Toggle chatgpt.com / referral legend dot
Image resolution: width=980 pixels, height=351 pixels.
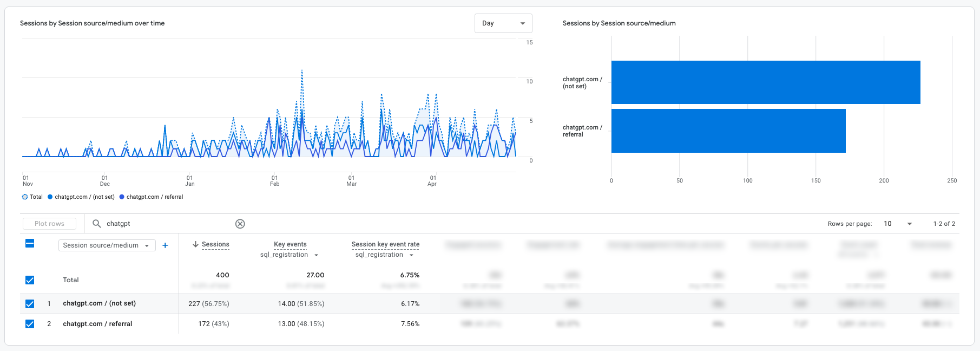point(122,197)
